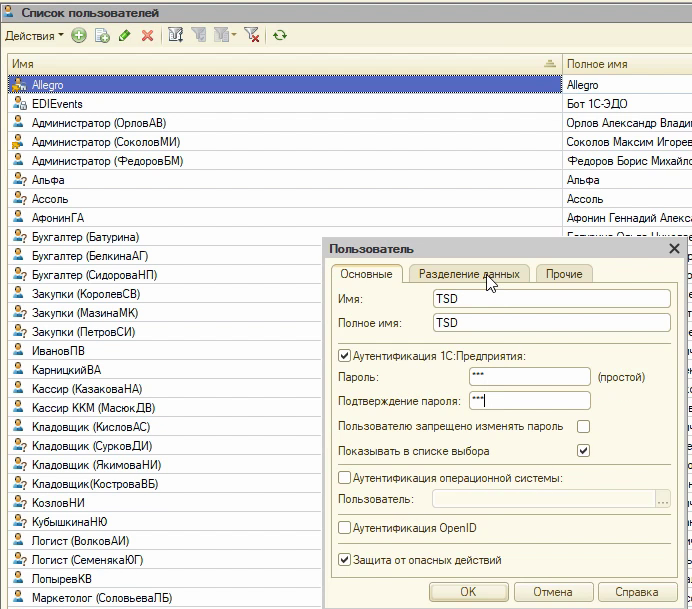Click the icon beside Альфа user

click(x=19, y=179)
